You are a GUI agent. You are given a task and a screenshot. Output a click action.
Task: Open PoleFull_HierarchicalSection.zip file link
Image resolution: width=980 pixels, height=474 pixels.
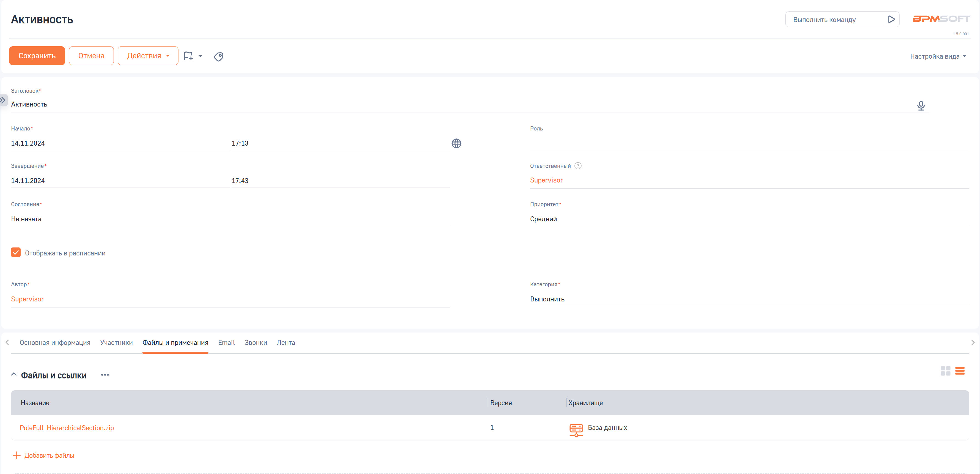(x=67, y=428)
